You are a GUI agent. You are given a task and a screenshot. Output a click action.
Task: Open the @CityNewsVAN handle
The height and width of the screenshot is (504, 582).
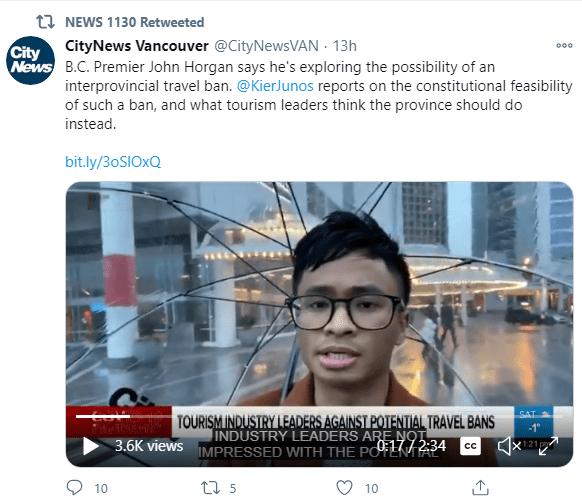(x=266, y=46)
